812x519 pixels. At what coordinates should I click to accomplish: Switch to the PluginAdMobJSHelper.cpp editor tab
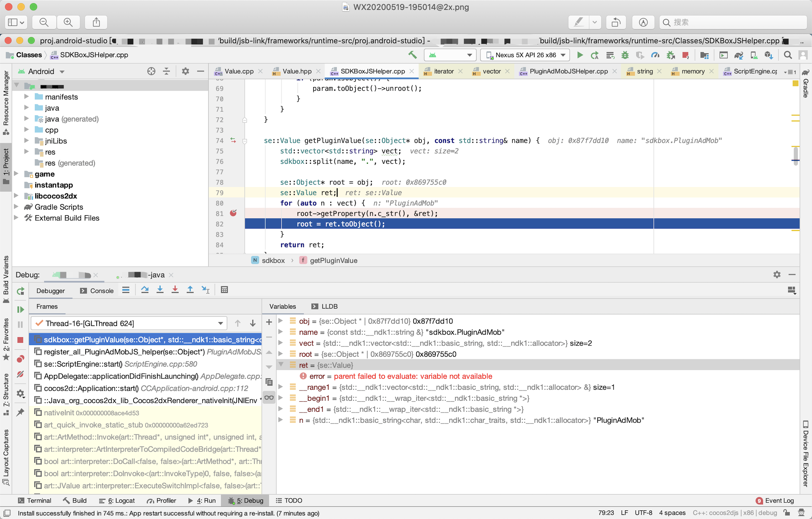tap(568, 72)
